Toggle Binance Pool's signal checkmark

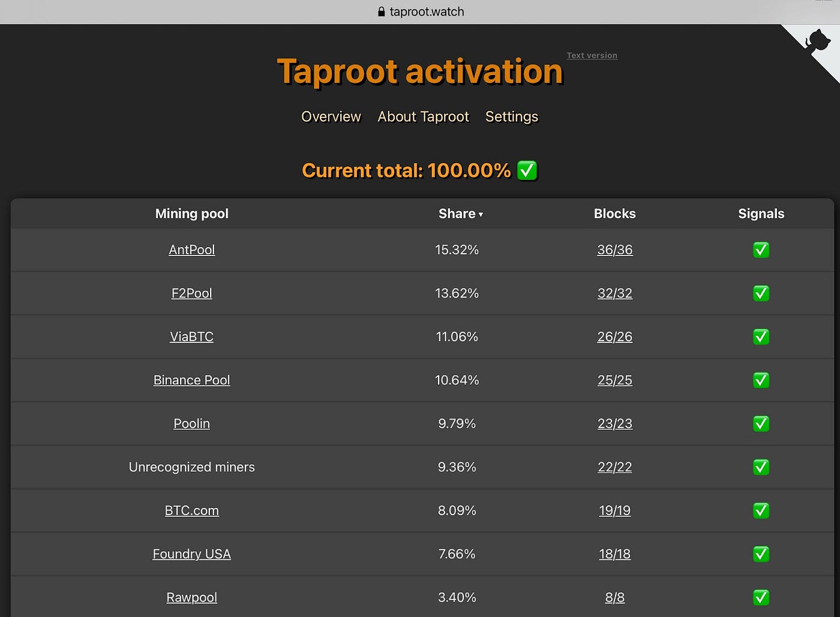point(761,380)
